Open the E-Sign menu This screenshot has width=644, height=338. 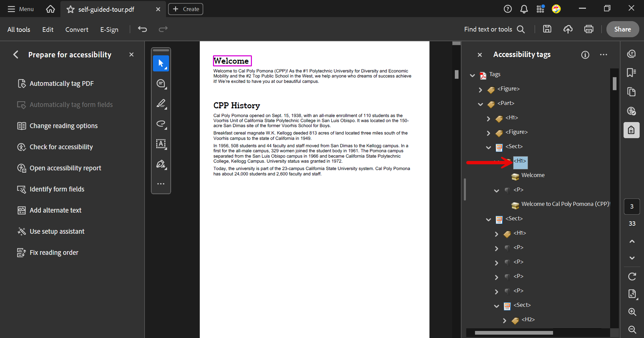[x=109, y=30]
